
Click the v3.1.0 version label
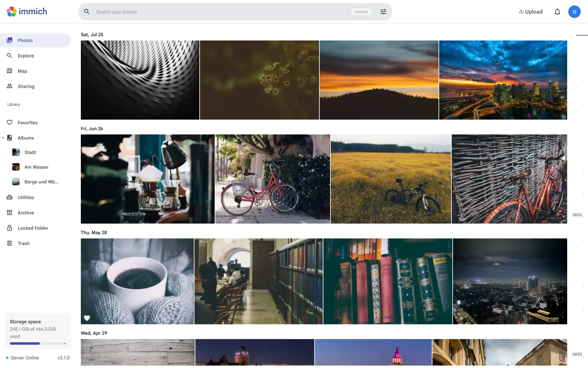[x=64, y=358]
